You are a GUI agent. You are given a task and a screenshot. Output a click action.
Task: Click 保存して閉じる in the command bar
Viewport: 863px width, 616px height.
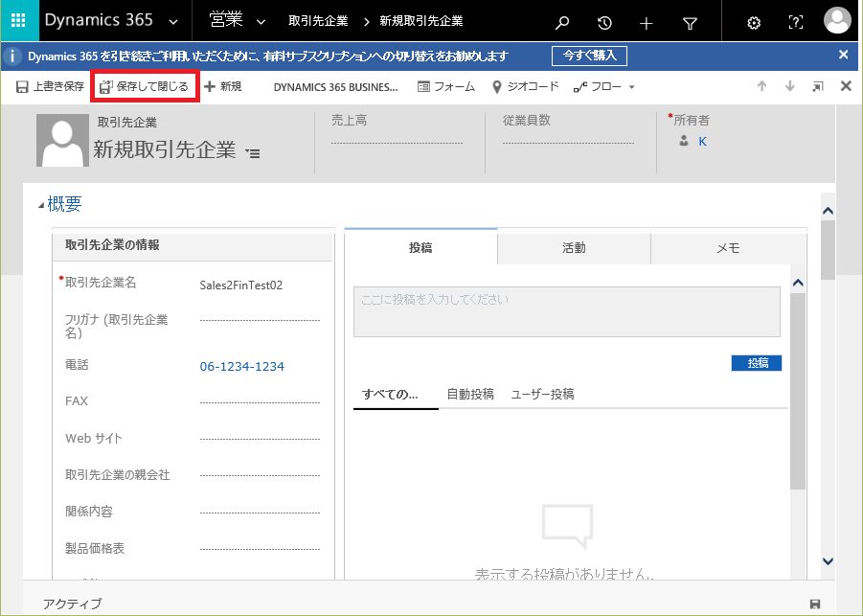tap(145, 86)
